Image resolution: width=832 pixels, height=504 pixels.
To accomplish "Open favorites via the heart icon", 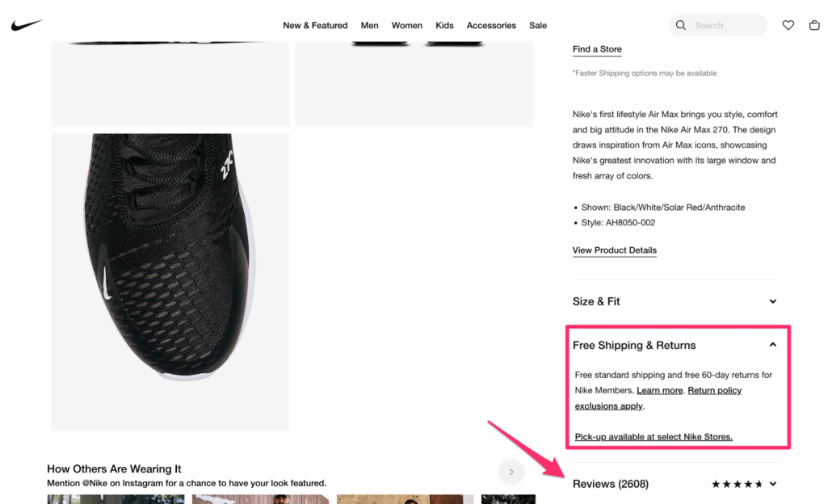I will point(788,25).
